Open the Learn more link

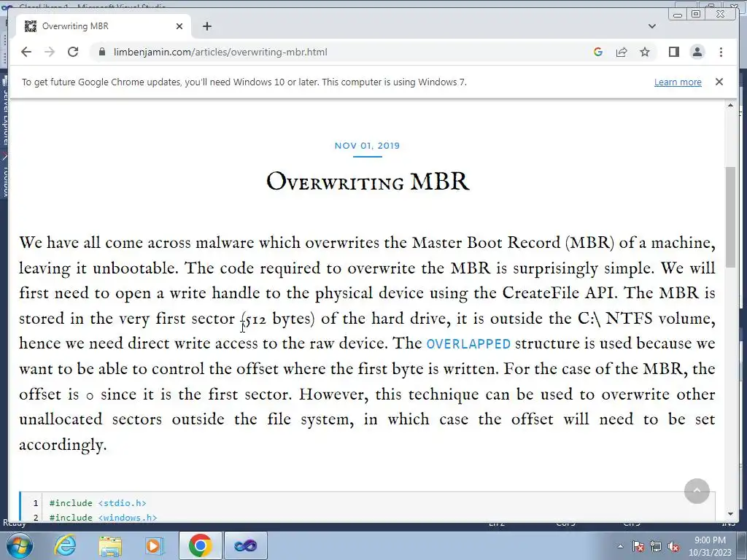678,82
